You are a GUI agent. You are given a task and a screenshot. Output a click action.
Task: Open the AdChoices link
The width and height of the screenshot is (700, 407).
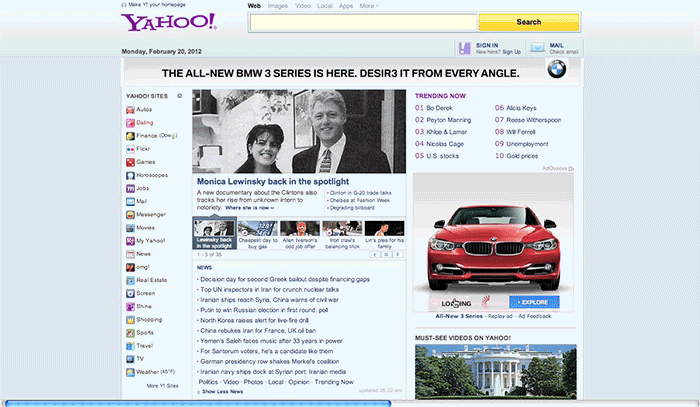pos(558,169)
